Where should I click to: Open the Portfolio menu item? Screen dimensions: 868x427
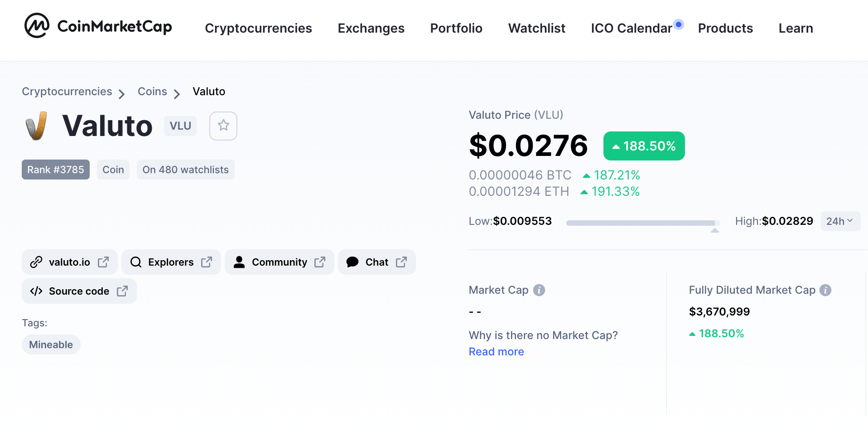(456, 28)
